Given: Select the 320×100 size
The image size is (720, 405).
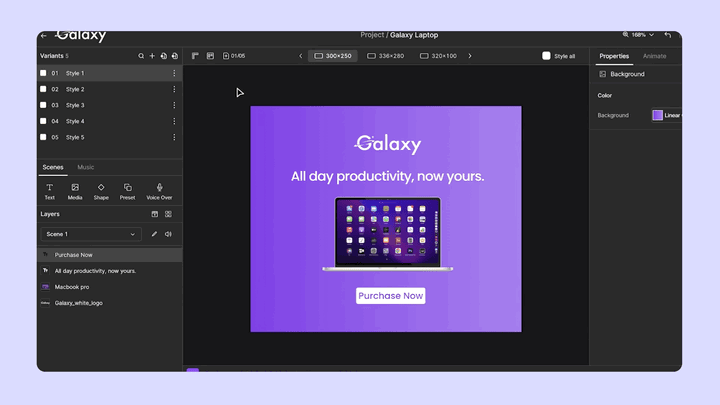Looking at the screenshot, I should click(438, 56).
